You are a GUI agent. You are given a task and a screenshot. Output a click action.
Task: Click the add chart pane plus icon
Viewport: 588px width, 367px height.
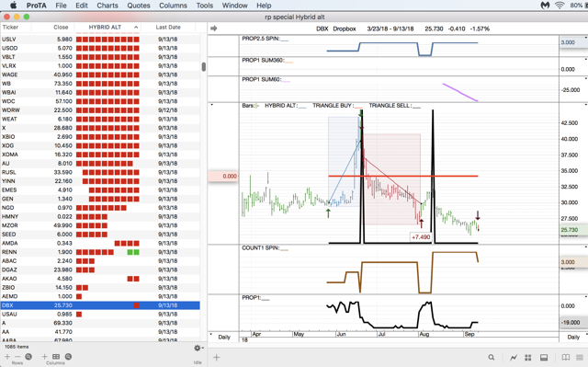tap(217, 357)
